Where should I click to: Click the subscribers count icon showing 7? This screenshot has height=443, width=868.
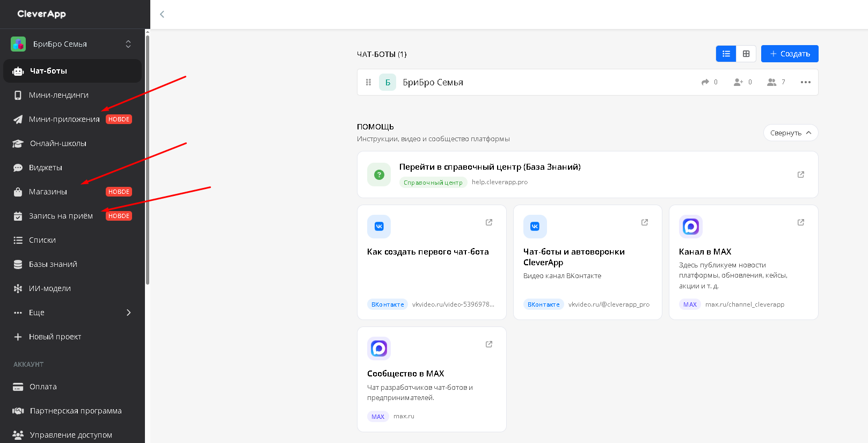(x=772, y=82)
